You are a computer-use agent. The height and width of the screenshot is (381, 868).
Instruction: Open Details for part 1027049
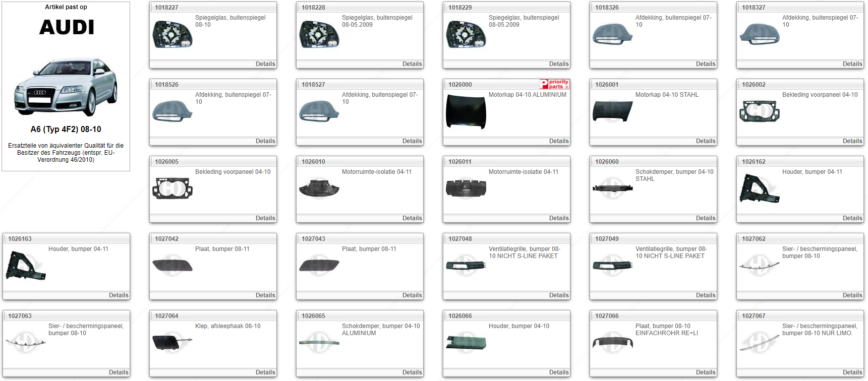tap(706, 295)
